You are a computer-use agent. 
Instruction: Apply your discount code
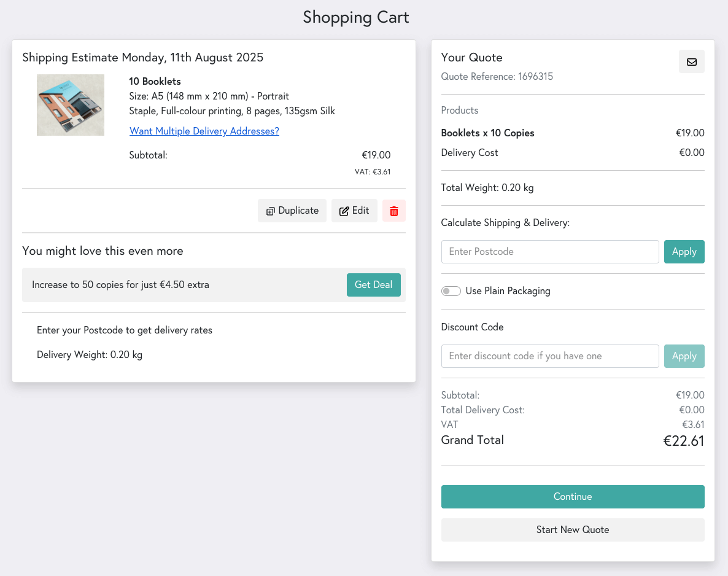point(684,356)
